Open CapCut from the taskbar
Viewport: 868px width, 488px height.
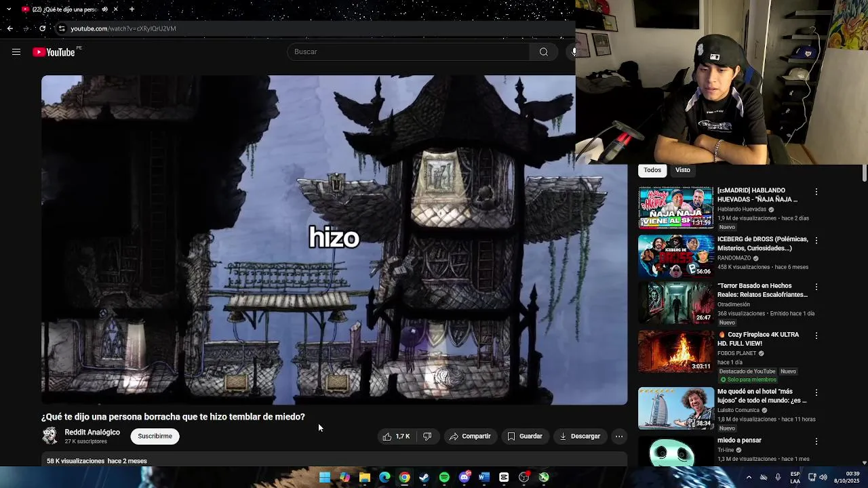coord(504,477)
